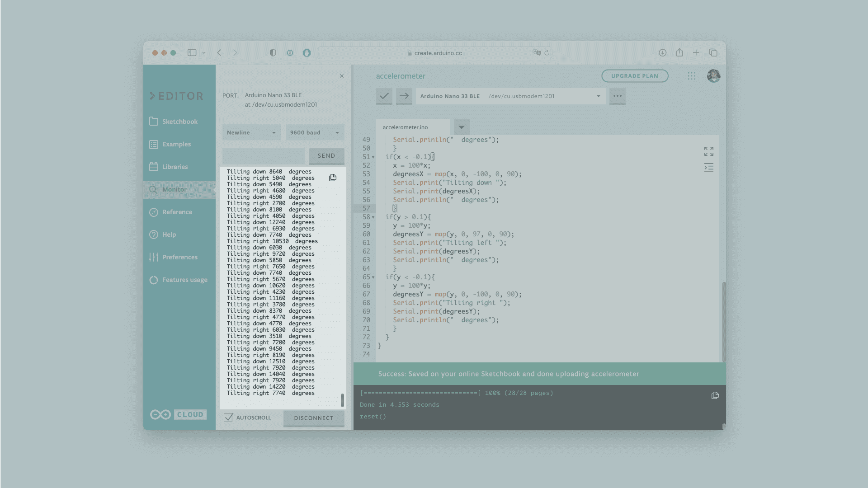Expand the Arduino Nano 33 BLE board selector
The height and width of the screenshot is (488, 868).
(510, 96)
